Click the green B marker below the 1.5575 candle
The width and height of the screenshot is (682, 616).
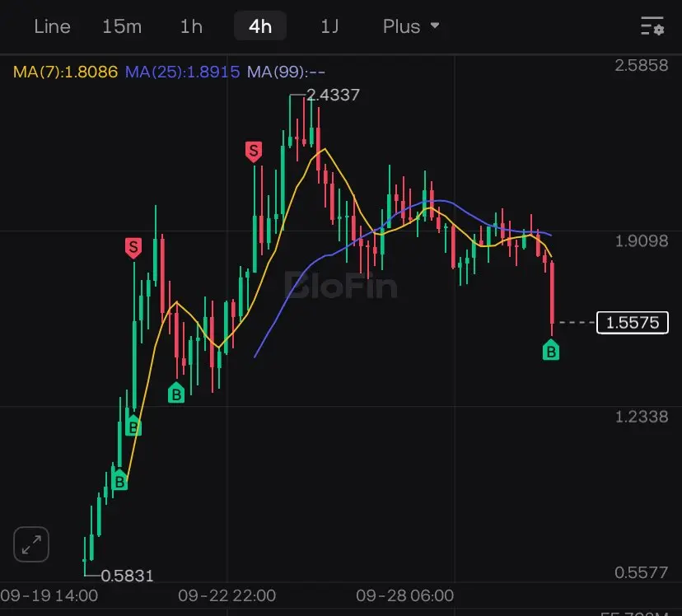click(551, 350)
